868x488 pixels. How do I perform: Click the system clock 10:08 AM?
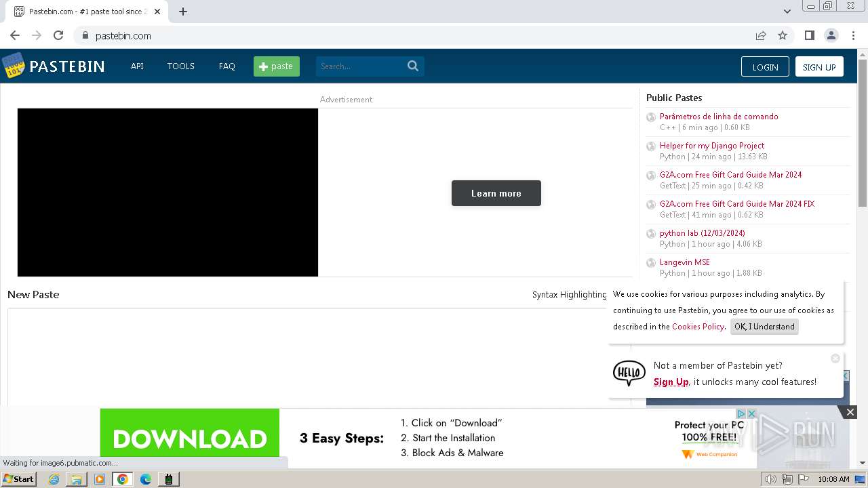click(x=833, y=479)
